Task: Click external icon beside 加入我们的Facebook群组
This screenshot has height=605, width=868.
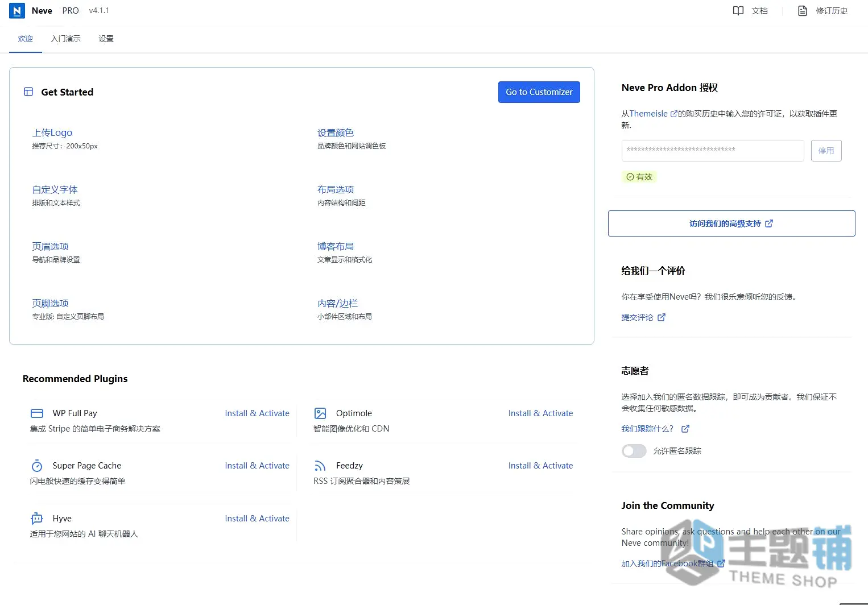Action: pyautogui.click(x=721, y=563)
